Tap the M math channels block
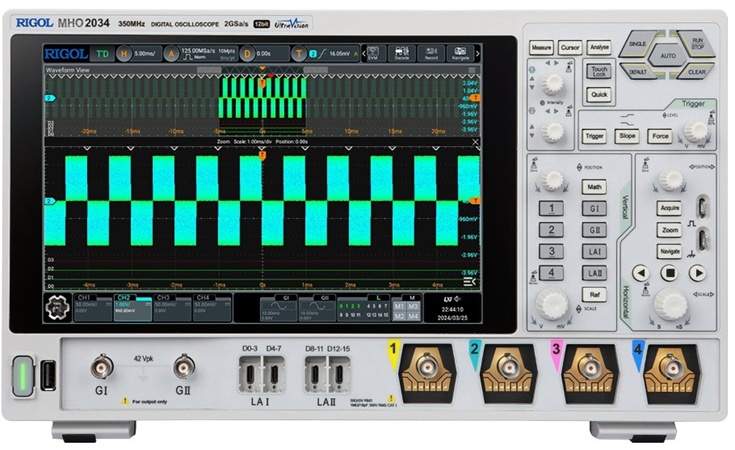The width and height of the screenshot is (735, 450). [x=406, y=308]
